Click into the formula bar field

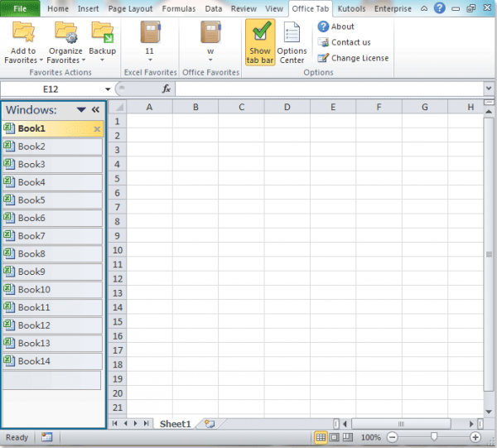point(329,89)
